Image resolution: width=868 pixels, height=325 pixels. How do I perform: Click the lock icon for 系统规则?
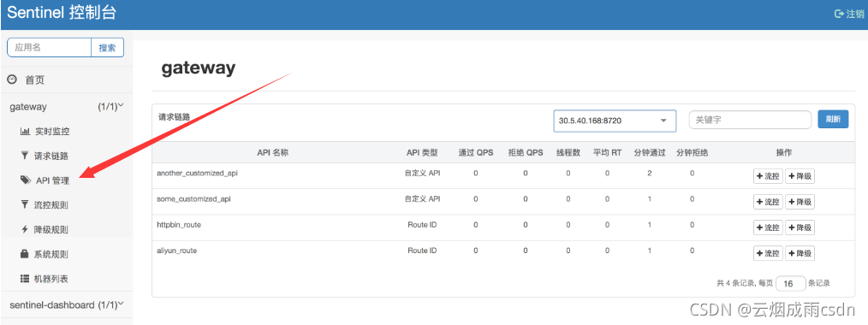click(x=24, y=254)
